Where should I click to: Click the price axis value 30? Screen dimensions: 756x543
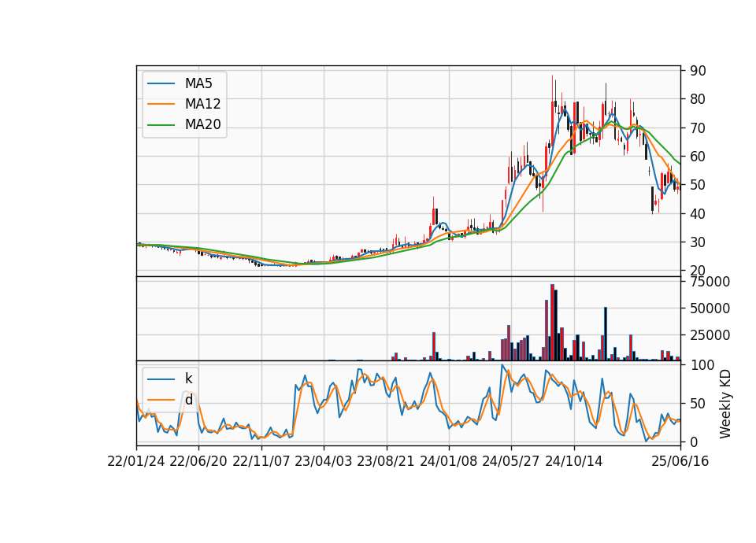698,242
